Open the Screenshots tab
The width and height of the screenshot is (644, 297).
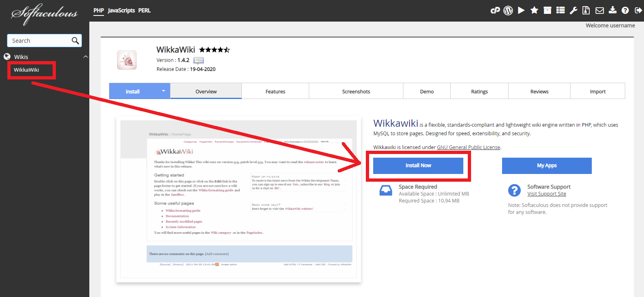356,92
